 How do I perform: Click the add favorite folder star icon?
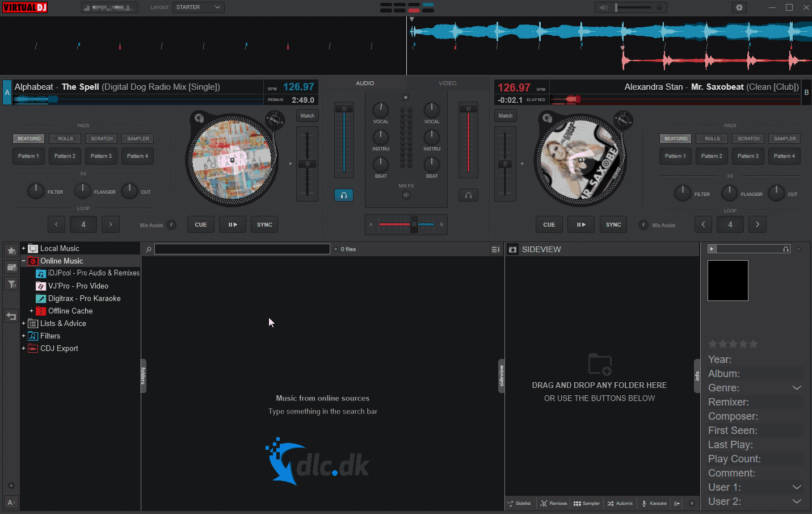click(x=11, y=250)
